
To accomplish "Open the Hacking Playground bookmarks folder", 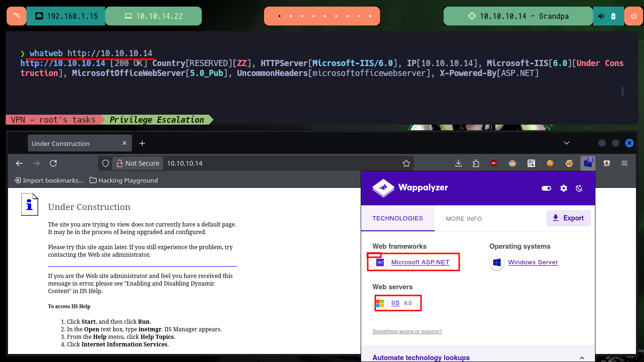I will (124, 180).
